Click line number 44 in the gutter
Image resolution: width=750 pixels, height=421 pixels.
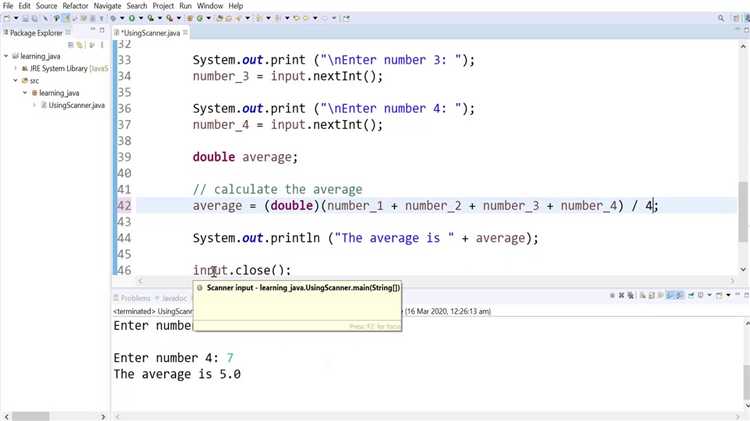click(x=124, y=238)
